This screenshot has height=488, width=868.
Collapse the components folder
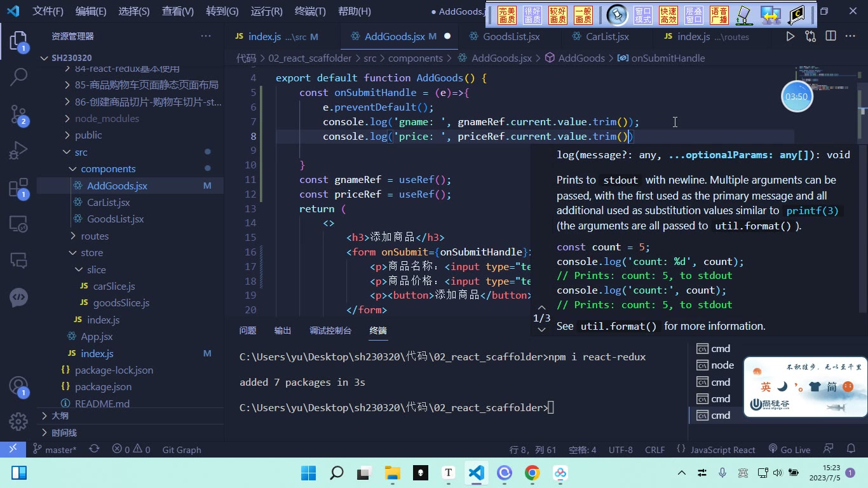(x=108, y=168)
